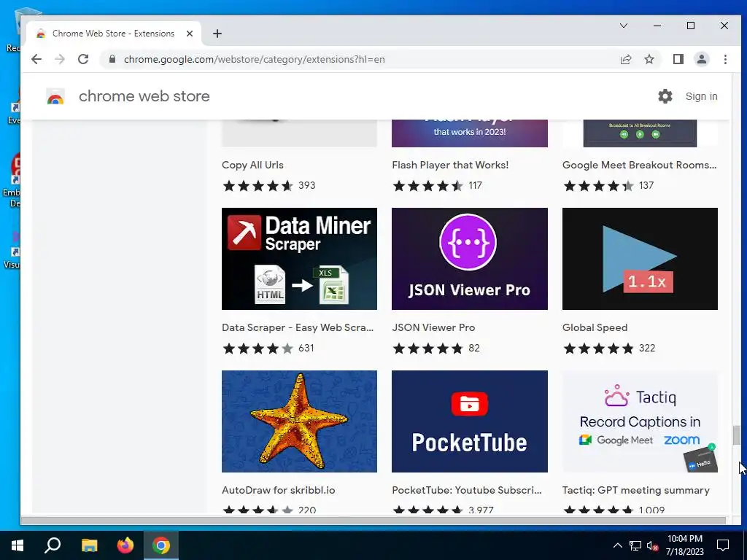Image resolution: width=747 pixels, height=560 pixels.
Task: Open Chrome three-dot menu
Action: click(725, 59)
